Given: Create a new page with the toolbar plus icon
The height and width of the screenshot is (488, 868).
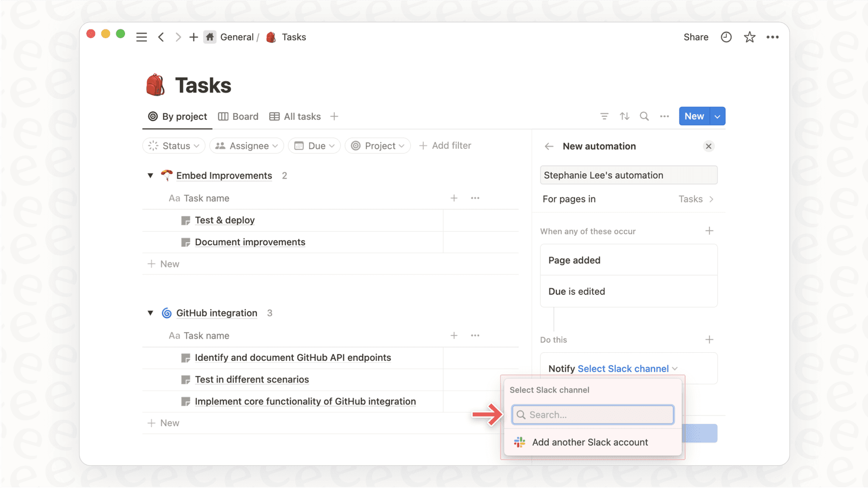Looking at the screenshot, I should point(193,37).
